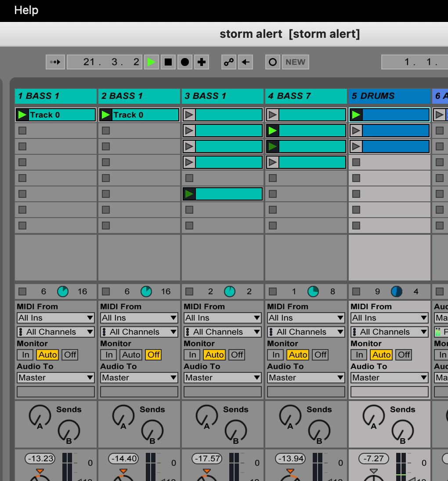
Task: Open All Channels dropdown on 3 BASS 1
Action: click(223, 332)
